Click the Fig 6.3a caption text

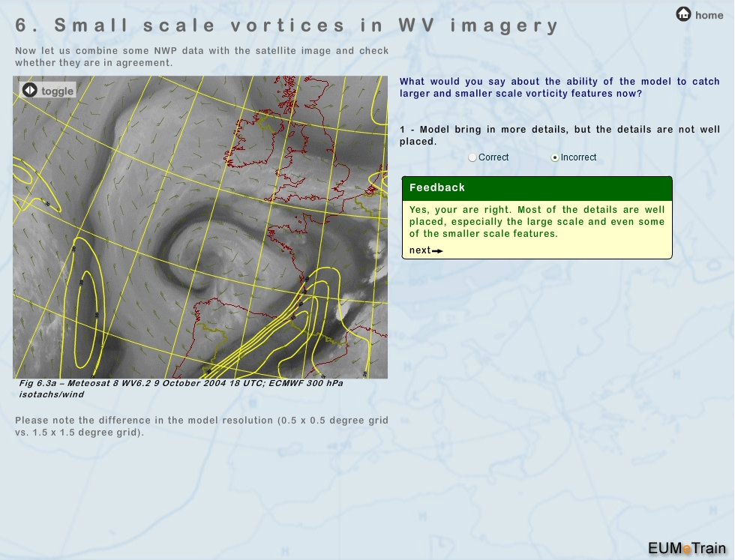click(x=180, y=388)
